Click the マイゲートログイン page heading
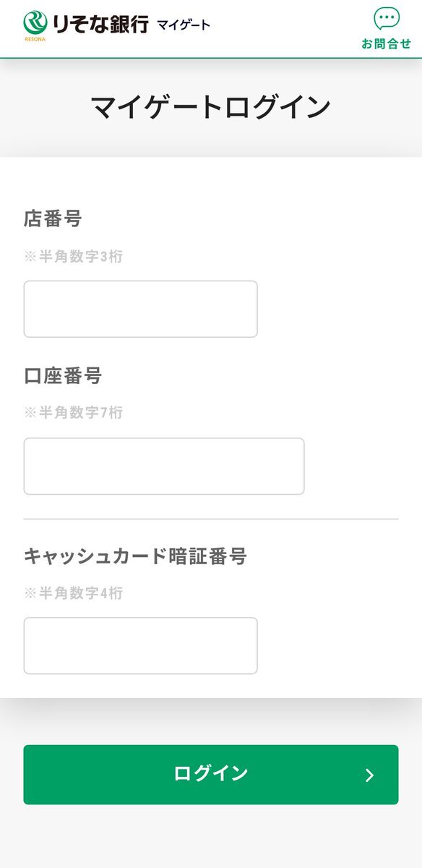Image resolution: width=422 pixels, height=868 pixels. tap(211, 107)
